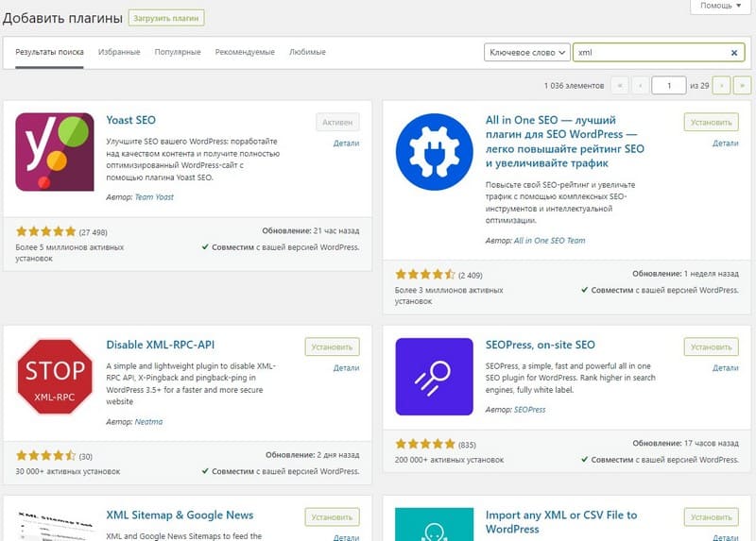
Task: Click the Import any XML teal plugin icon
Action: (434, 524)
